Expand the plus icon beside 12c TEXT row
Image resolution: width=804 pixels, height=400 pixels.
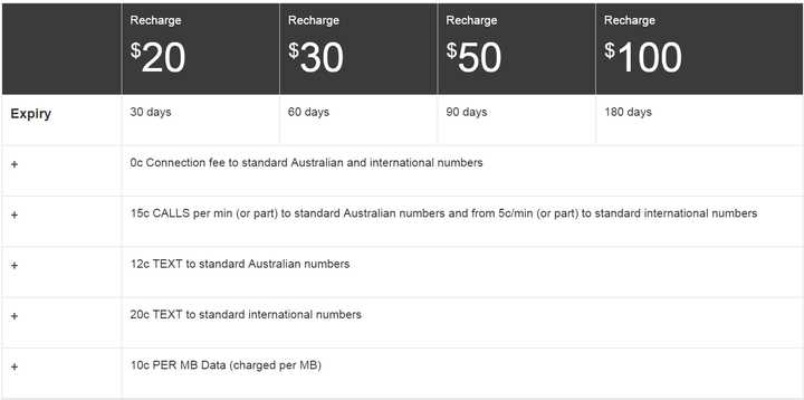pyautogui.click(x=14, y=266)
